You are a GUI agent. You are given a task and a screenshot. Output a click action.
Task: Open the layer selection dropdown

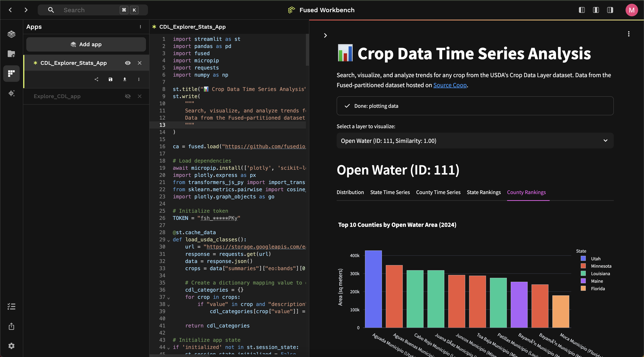pyautogui.click(x=475, y=141)
